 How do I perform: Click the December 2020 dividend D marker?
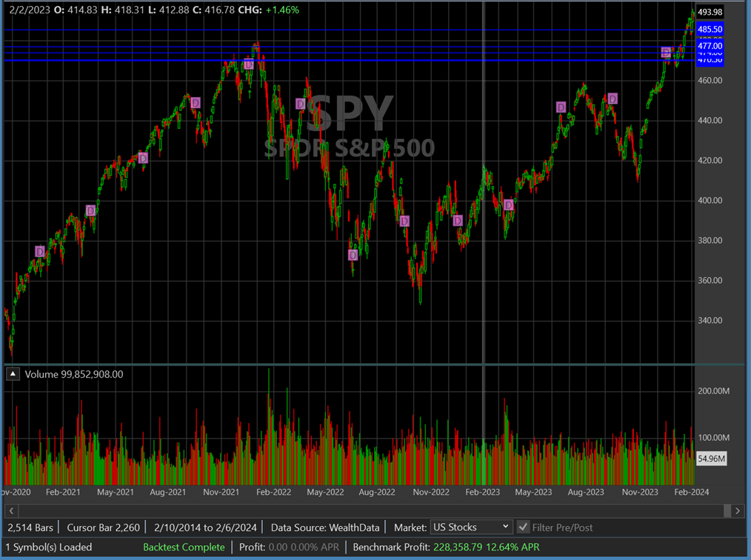pos(40,252)
